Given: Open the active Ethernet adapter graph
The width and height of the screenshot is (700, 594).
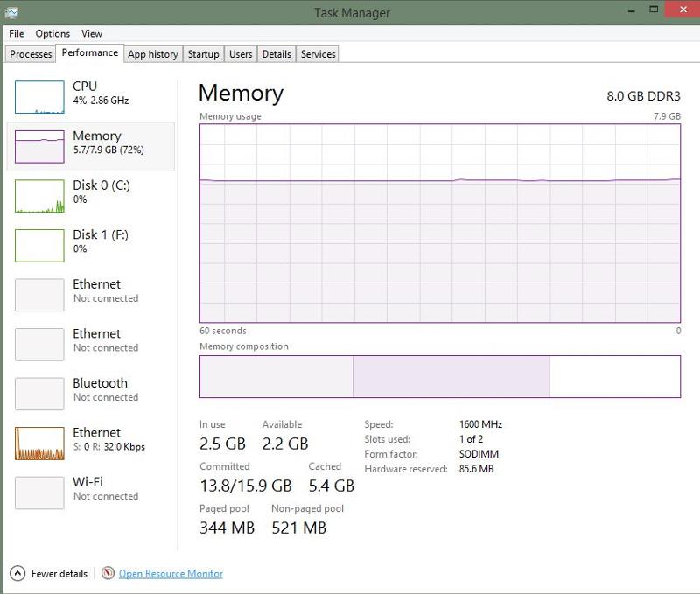Looking at the screenshot, I should [40, 440].
